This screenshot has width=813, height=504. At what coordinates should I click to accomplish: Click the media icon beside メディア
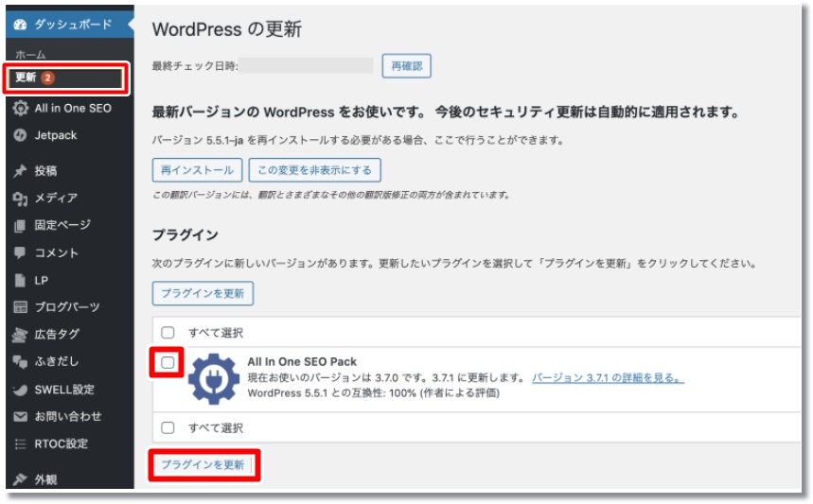(20, 199)
